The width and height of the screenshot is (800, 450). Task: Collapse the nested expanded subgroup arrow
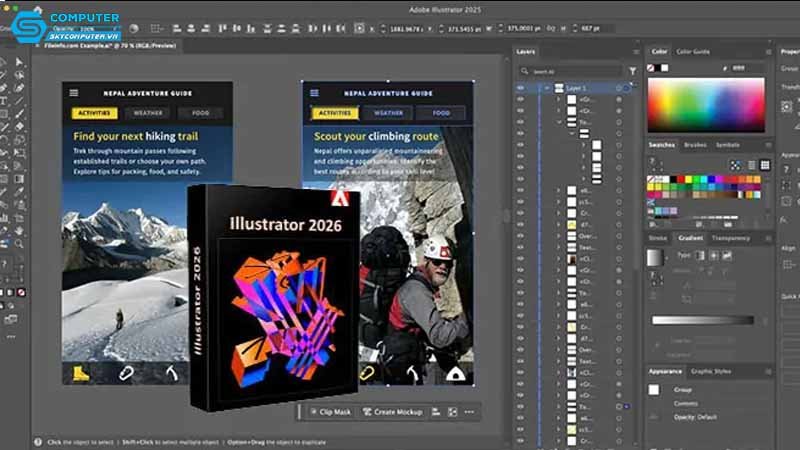click(x=571, y=134)
